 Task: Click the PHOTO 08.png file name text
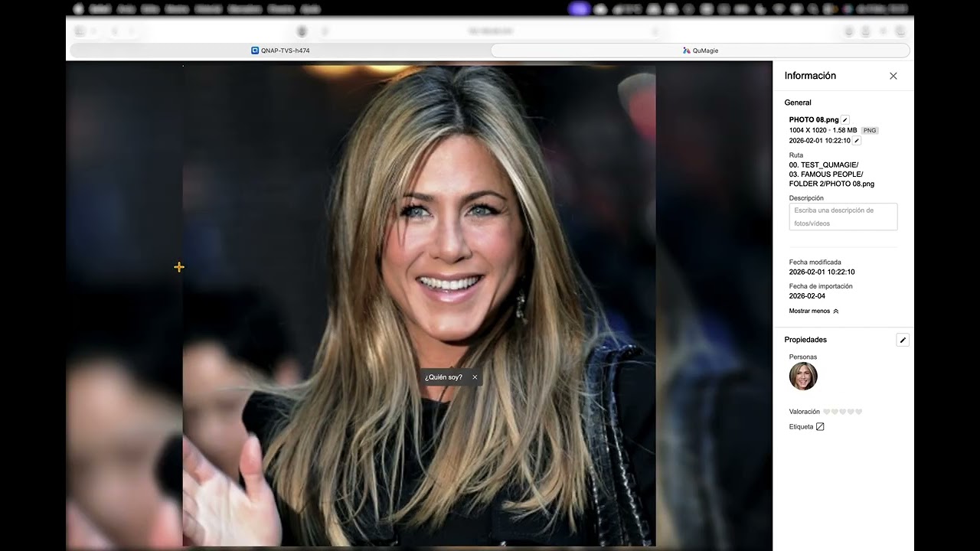pyautogui.click(x=814, y=119)
